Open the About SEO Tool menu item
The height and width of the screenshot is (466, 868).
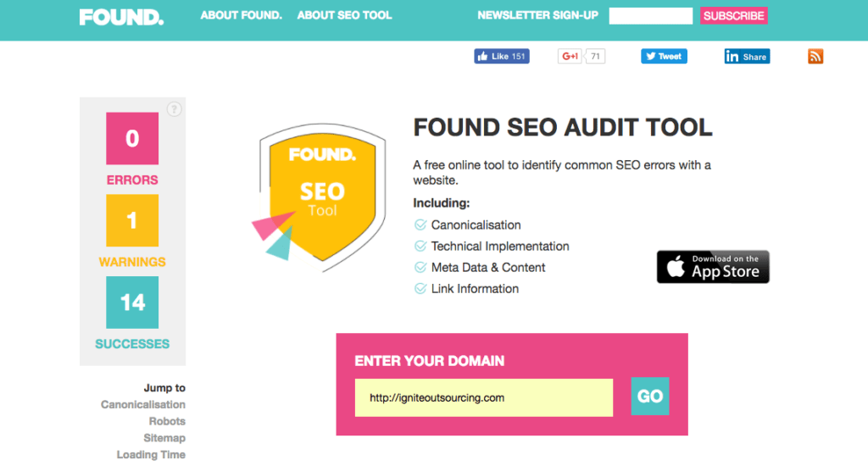[x=344, y=15]
